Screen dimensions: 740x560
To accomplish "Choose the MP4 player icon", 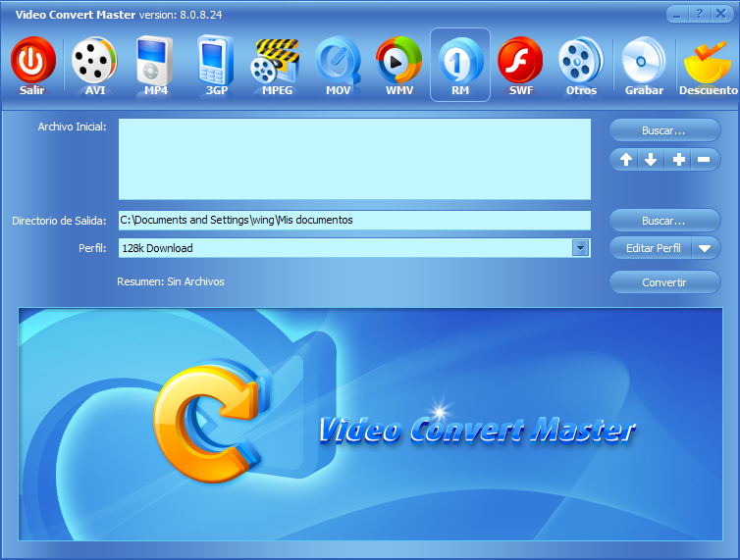I will [x=155, y=62].
